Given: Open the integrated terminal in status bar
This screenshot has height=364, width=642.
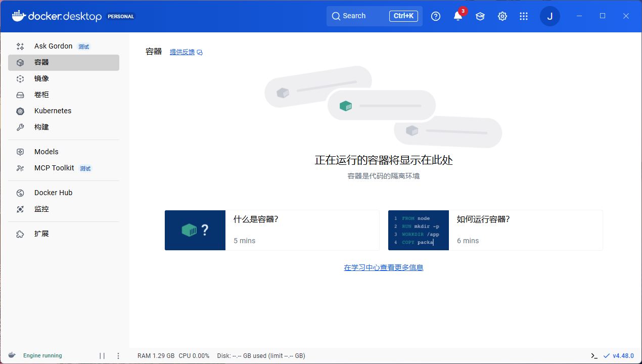Looking at the screenshot, I should click(x=594, y=355).
